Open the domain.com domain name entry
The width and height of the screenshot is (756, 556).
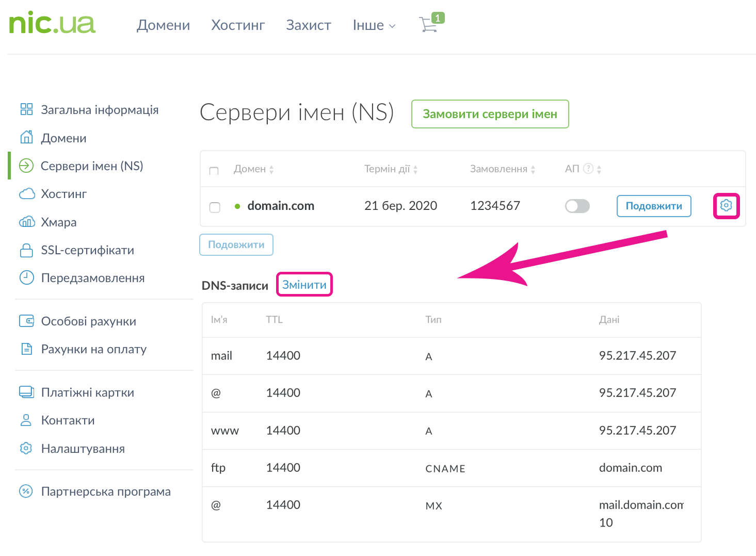281,206
